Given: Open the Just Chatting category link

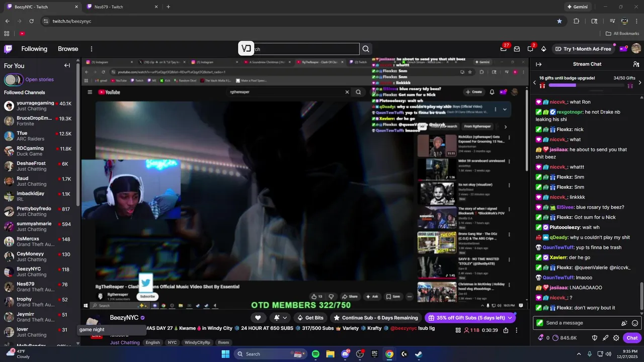Looking at the screenshot, I should pos(125,342).
